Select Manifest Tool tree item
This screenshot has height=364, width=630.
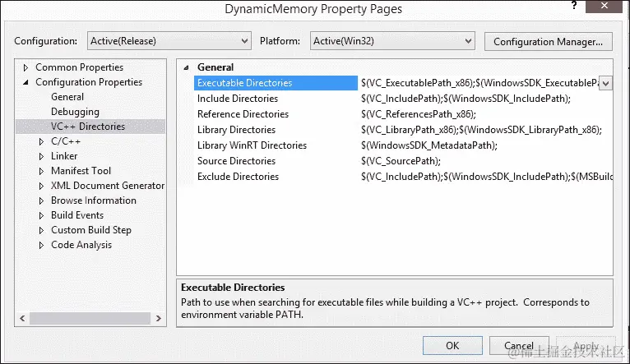click(x=81, y=171)
